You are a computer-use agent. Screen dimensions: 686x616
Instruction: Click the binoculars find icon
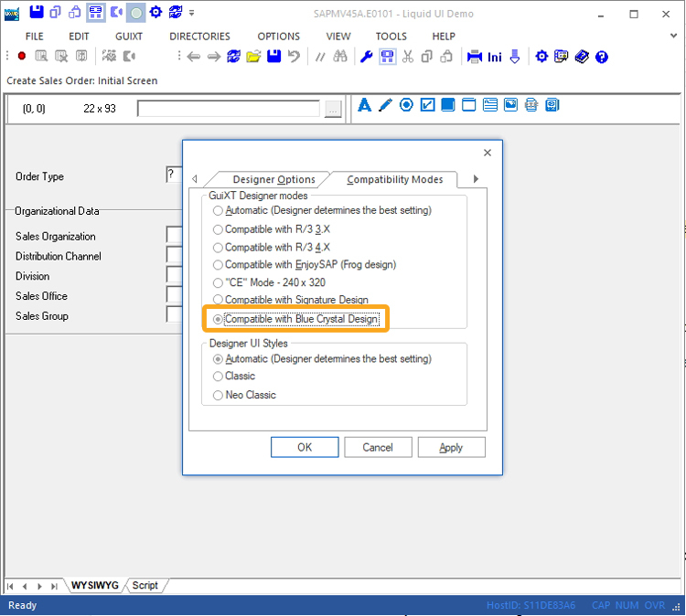pyautogui.click(x=340, y=57)
